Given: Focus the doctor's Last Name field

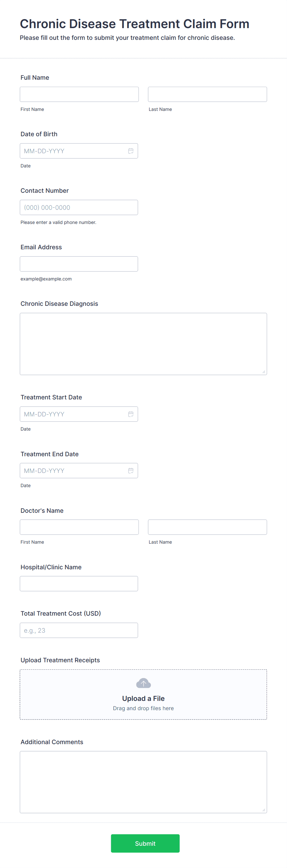Looking at the screenshot, I should pos(208,527).
